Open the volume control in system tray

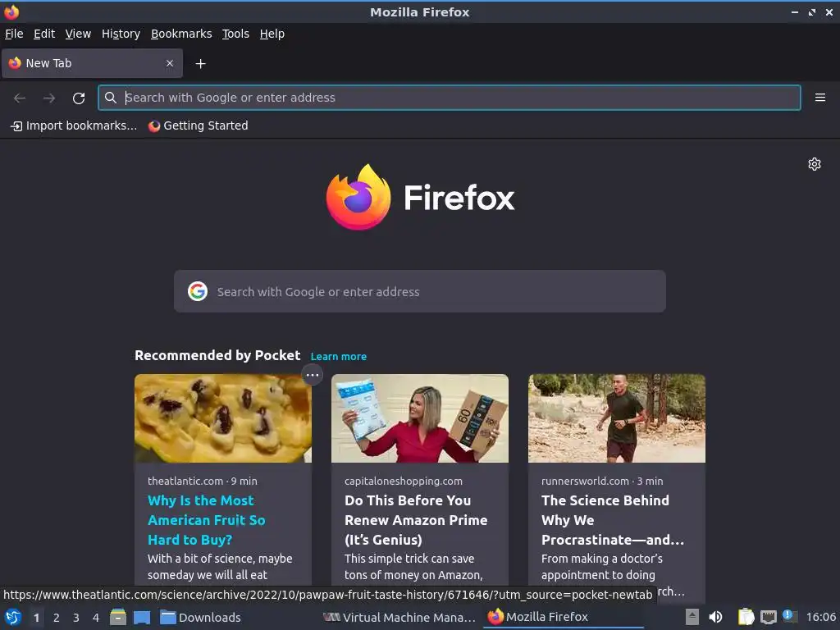[x=715, y=617]
